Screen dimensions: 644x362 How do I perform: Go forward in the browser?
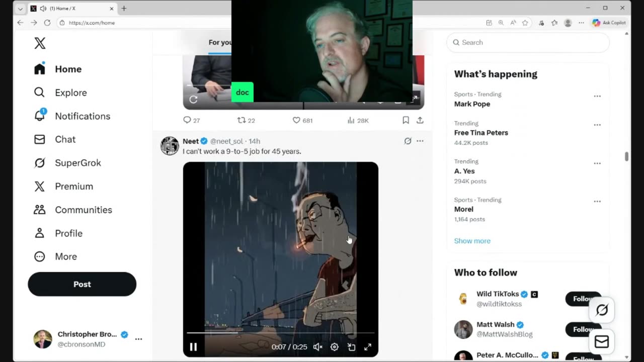pos(34,23)
